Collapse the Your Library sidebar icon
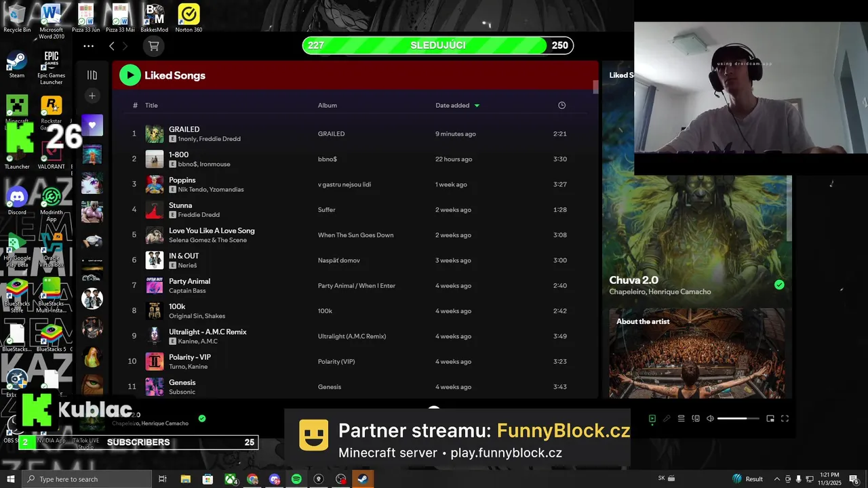Image resolution: width=868 pixels, height=488 pixels. click(x=92, y=75)
